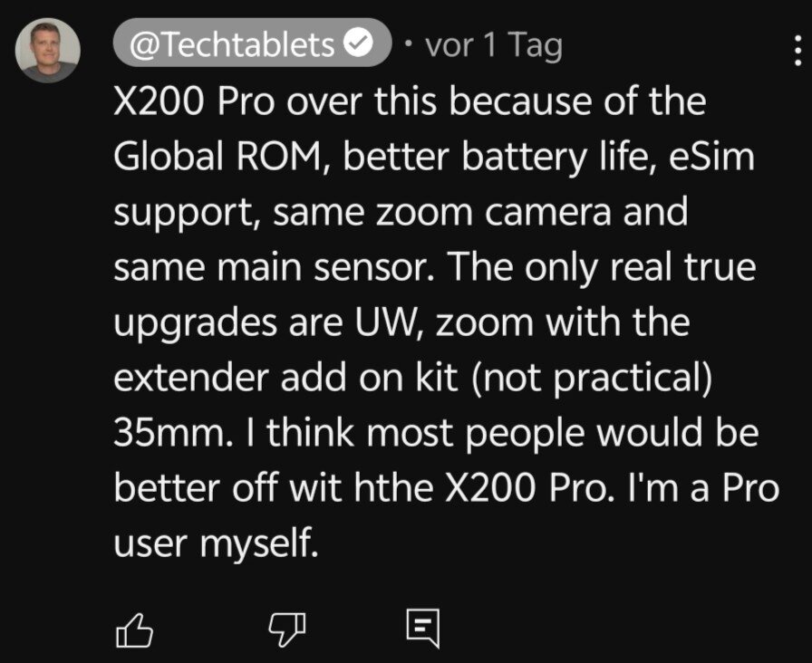
Task: Click the comment line starting "X200 Pro over"
Action: point(410,102)
